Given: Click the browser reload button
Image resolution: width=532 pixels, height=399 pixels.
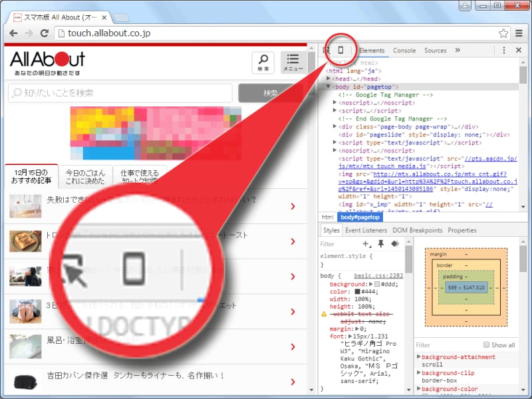Looking at the screenshot, I should [45, 33].
